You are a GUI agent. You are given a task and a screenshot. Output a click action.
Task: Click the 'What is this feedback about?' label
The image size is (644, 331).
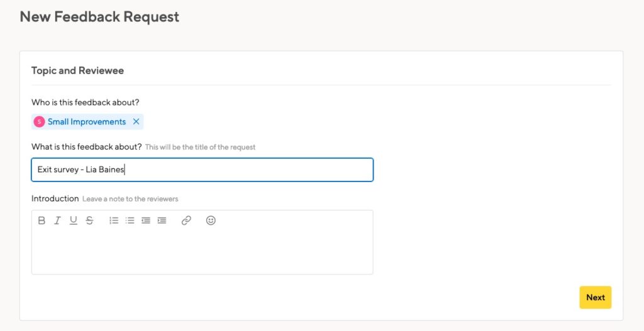pyautogui.click(x=87, y=147)
